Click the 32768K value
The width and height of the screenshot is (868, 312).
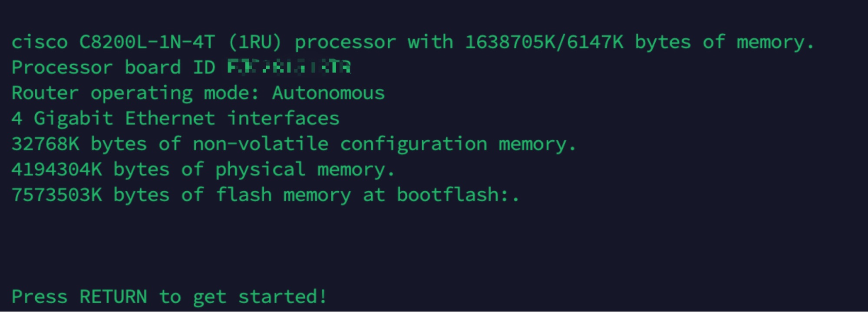coord(46,144)
